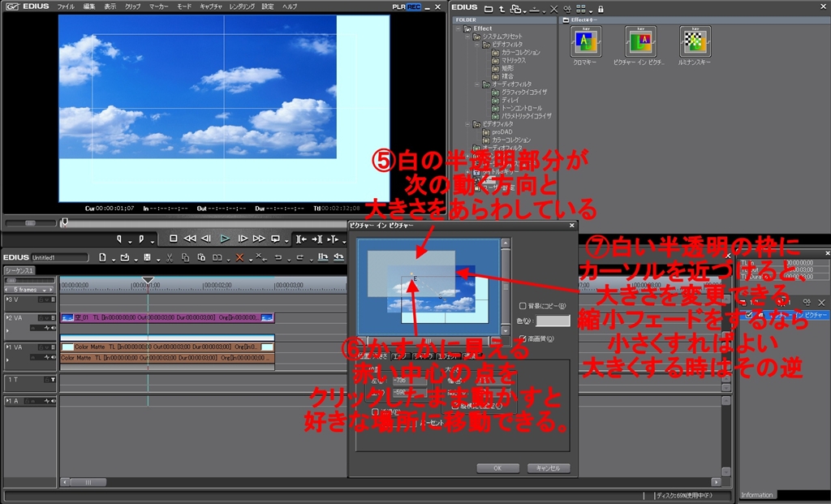Open the キャプチャ menu

210,6
